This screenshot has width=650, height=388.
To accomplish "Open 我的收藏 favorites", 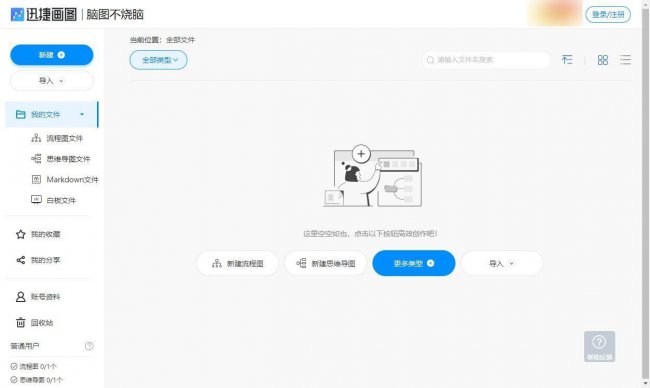I will (x=46, y=234).
